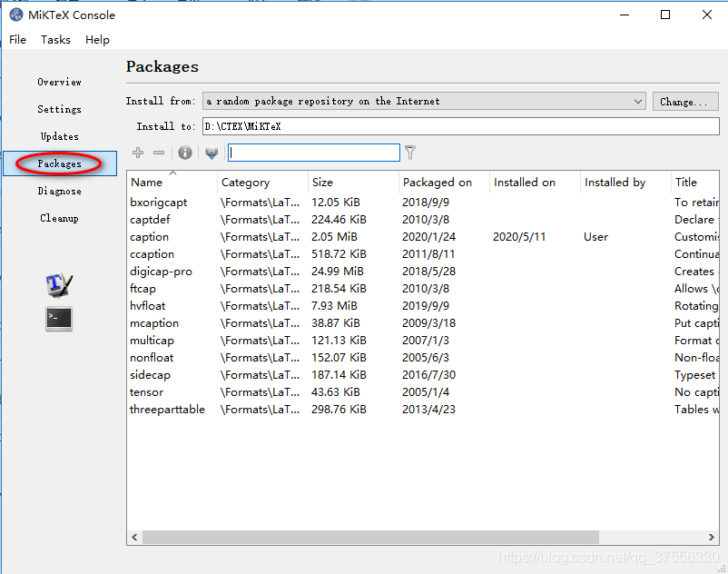Sort by the Category column header
Image resolution: width=728 pixels, height=574 pixels.
pyautogui.click(x=261, y=182)
